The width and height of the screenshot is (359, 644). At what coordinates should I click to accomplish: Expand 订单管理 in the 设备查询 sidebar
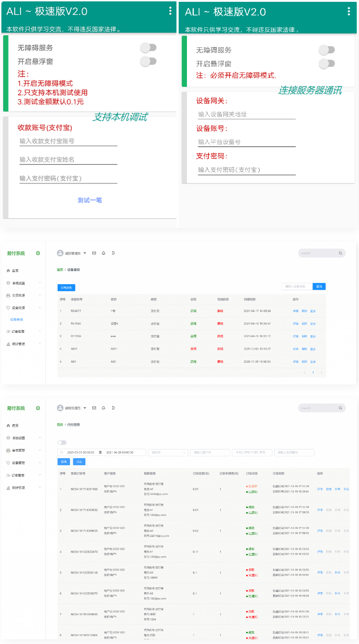(x=39, y=332)
